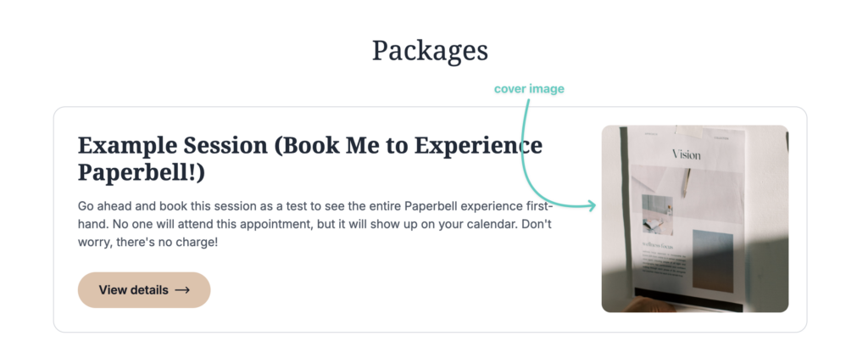
Task: Click the Packages heading
Action: pos(430,50)
